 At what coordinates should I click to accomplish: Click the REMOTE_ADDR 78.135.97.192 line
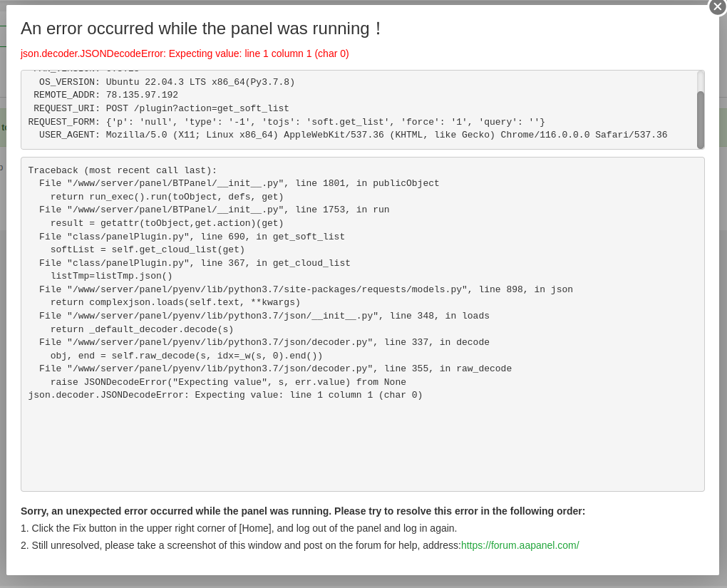point(105,95)
